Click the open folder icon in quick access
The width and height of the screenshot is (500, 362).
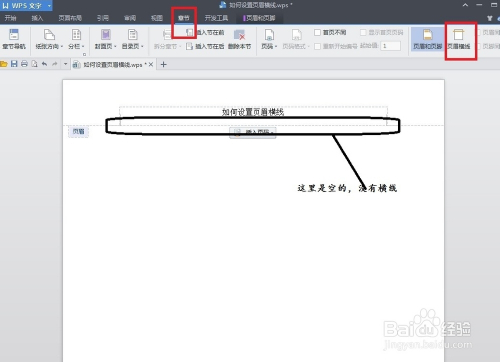point(4,64)
